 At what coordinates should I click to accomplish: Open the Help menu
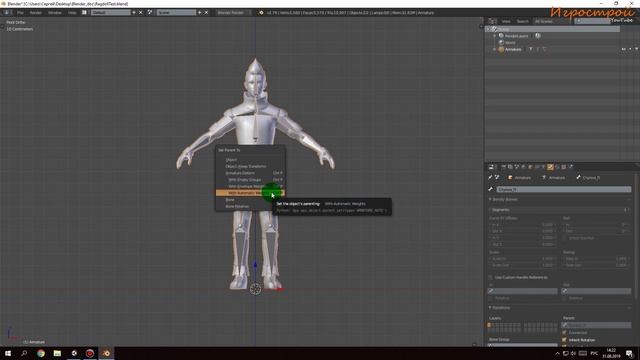pos(72,13)
